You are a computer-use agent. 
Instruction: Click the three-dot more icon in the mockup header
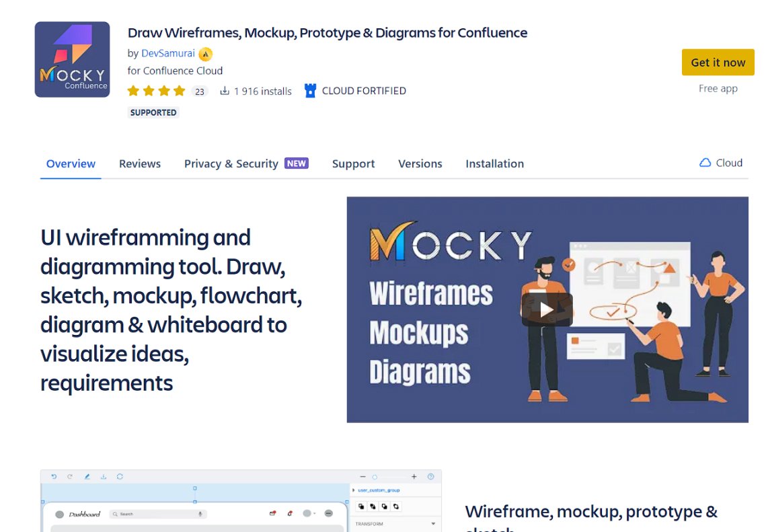tap(329, 513)
